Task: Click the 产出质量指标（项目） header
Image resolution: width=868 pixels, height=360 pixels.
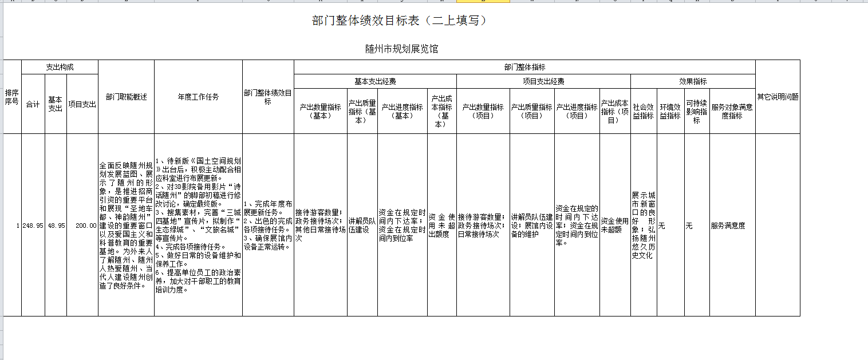Action: (532, 111)
